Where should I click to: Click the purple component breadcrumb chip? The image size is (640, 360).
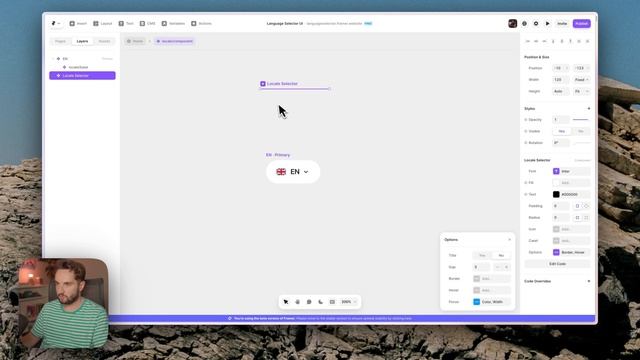point(174,41)
